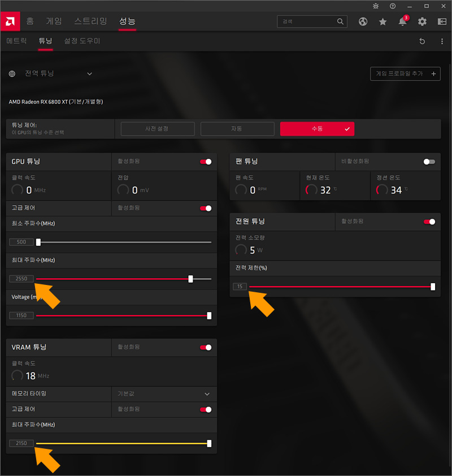Viewport: 452px width, 476px height.
Task: Click the reset undo arrow icon
Action: 422,41
